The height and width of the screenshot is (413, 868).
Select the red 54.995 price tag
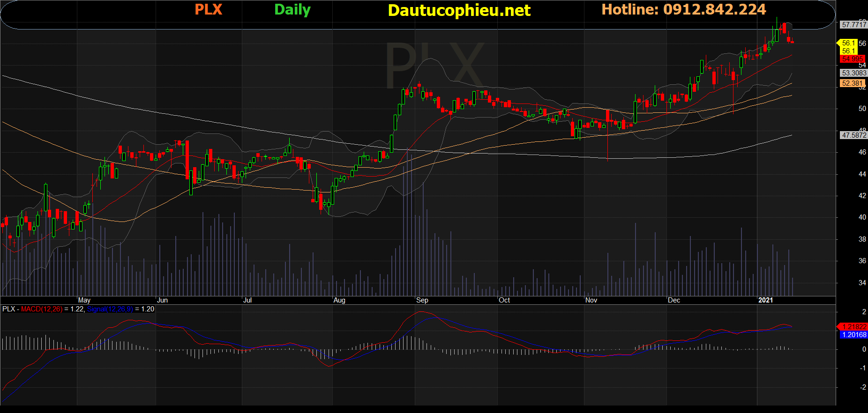click(x=852, y=59)
